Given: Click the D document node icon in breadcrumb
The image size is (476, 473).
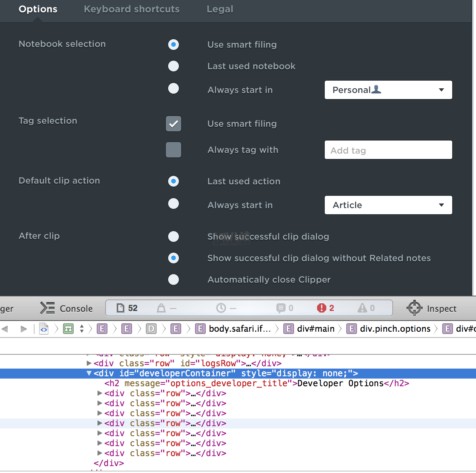Looking at the screenshot, I should pos(151,329).
